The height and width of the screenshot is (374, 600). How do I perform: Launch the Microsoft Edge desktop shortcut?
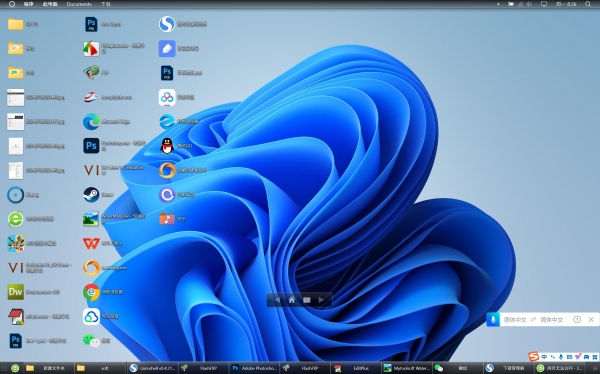click(x=91, y=122)
